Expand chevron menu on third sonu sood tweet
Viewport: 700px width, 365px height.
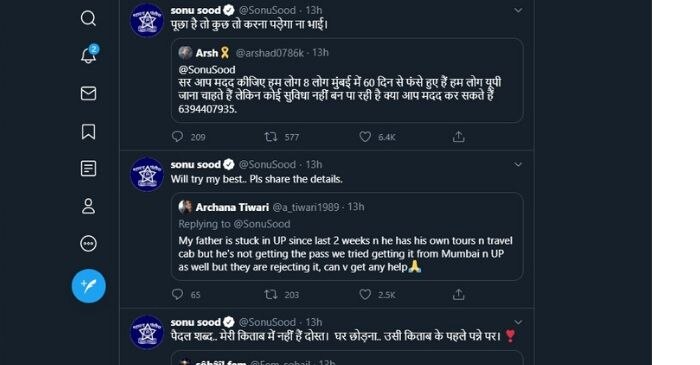coord(518,322)
